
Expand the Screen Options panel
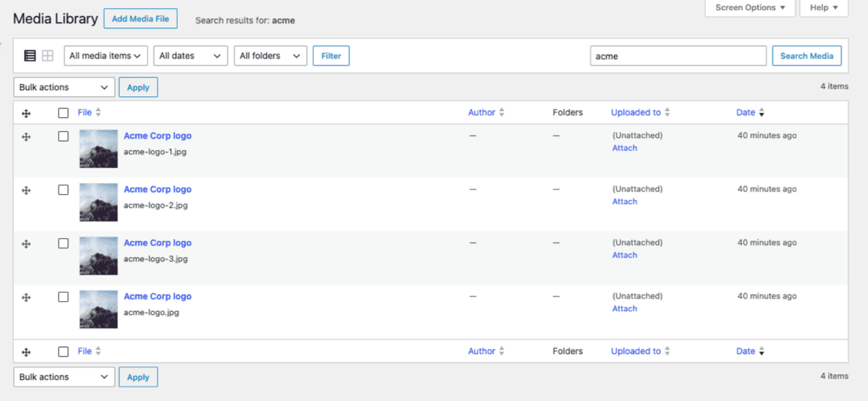click(x=750, y=7)
